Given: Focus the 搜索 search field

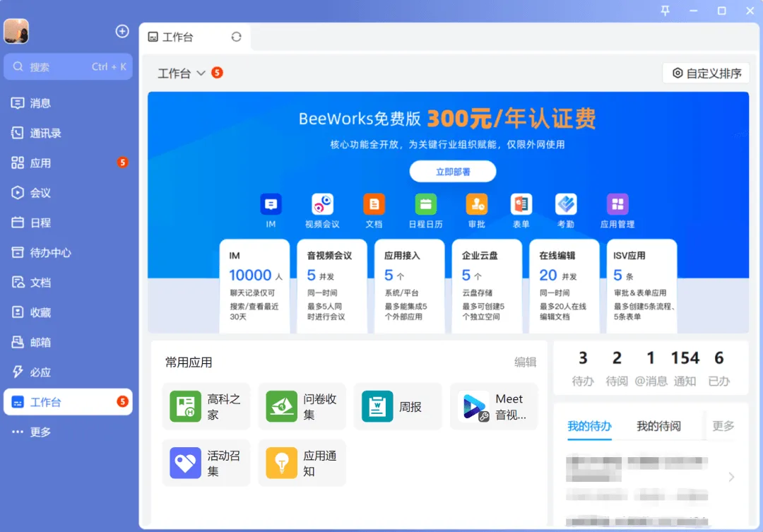Looking at the screenshot, I should tap(68, 66).
